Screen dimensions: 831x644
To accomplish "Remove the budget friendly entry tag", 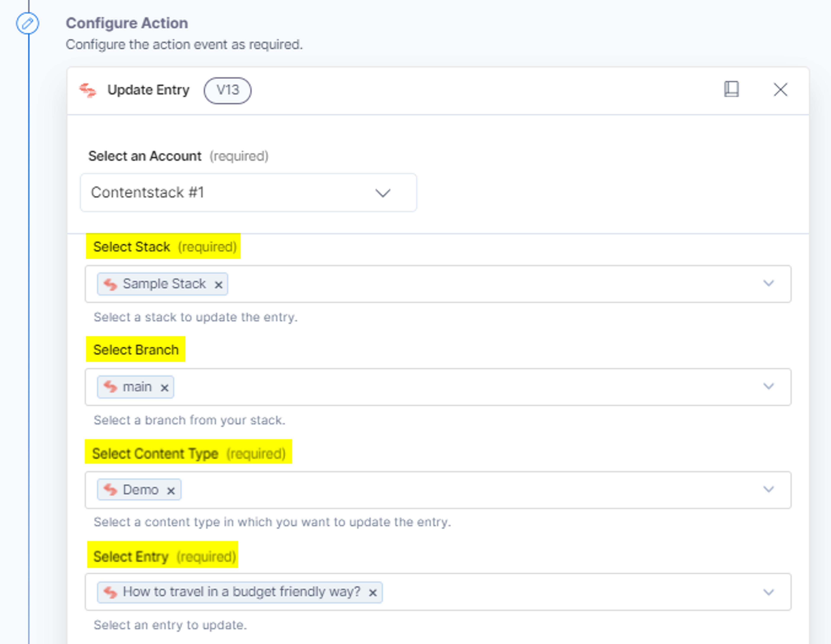I will click(373, 593).
